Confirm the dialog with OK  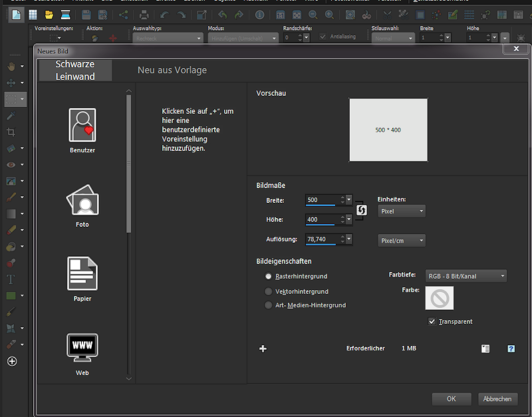pyautogui.click(x=452, y=399)
